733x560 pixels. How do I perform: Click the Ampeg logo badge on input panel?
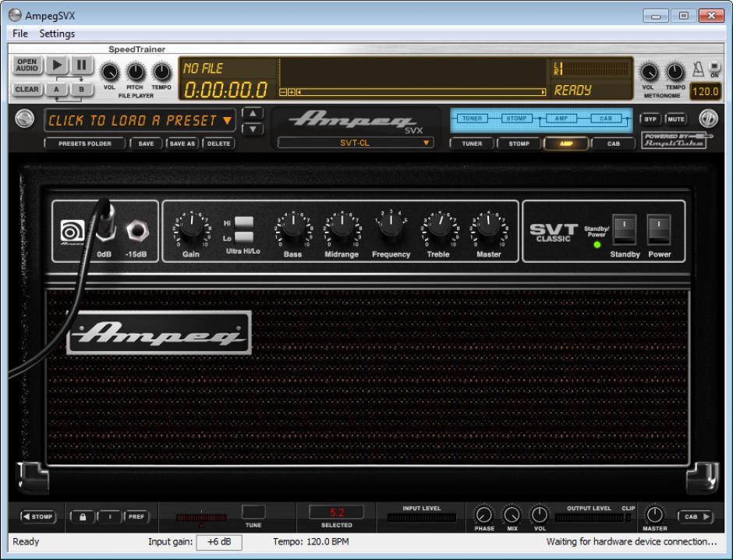73,232
